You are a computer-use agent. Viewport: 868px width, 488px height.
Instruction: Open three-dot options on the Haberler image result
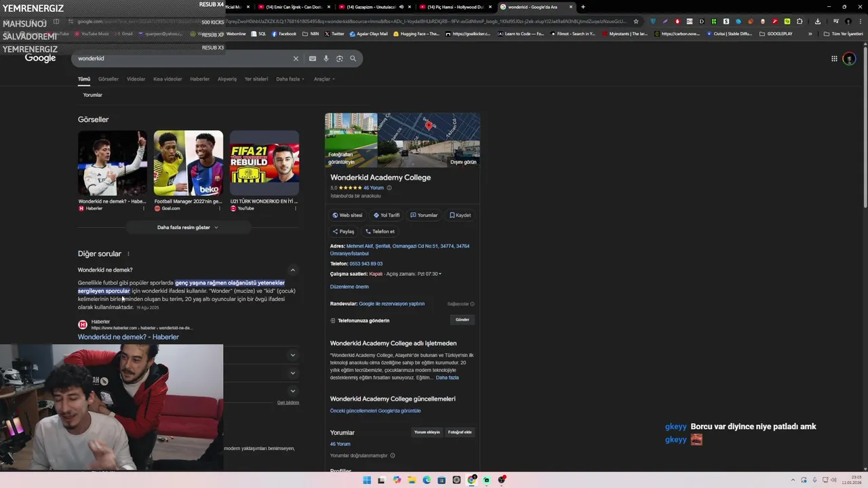click(143, 208)
